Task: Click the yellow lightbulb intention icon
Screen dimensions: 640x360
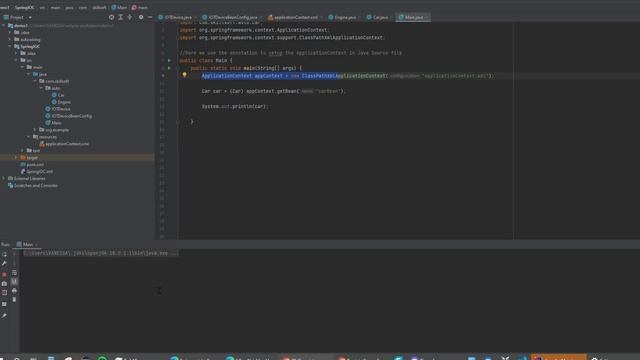Action: coord(184,75)
